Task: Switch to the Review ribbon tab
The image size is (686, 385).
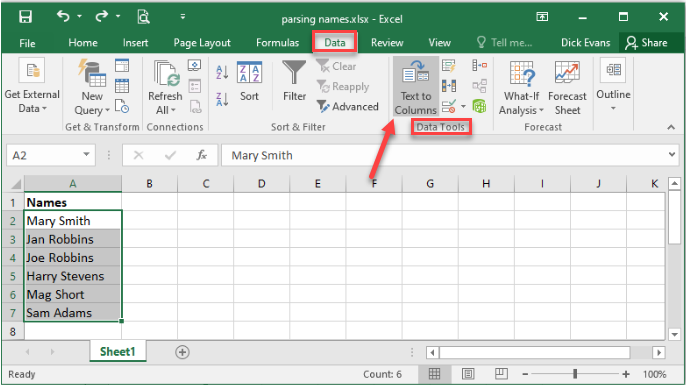Action: pos(387,43)
